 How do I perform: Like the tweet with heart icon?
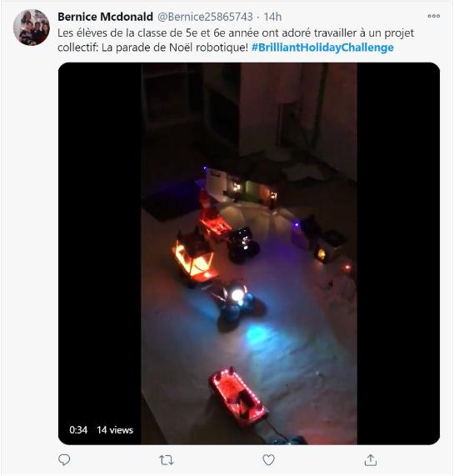[268, 460]
